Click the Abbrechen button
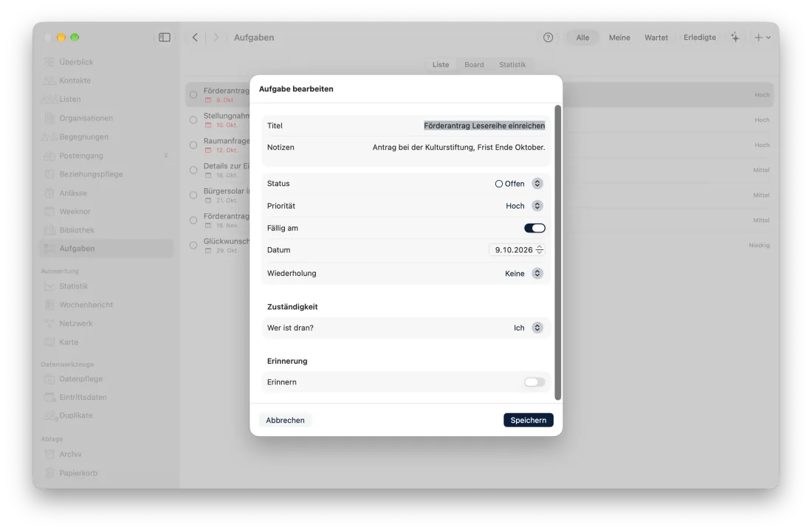Screen dimensions: 812x532 [286, 421]
